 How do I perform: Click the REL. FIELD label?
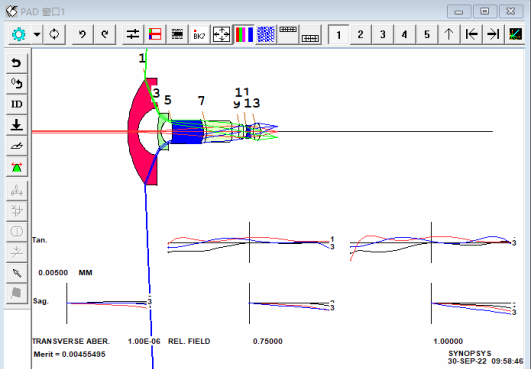coord(189,341)
